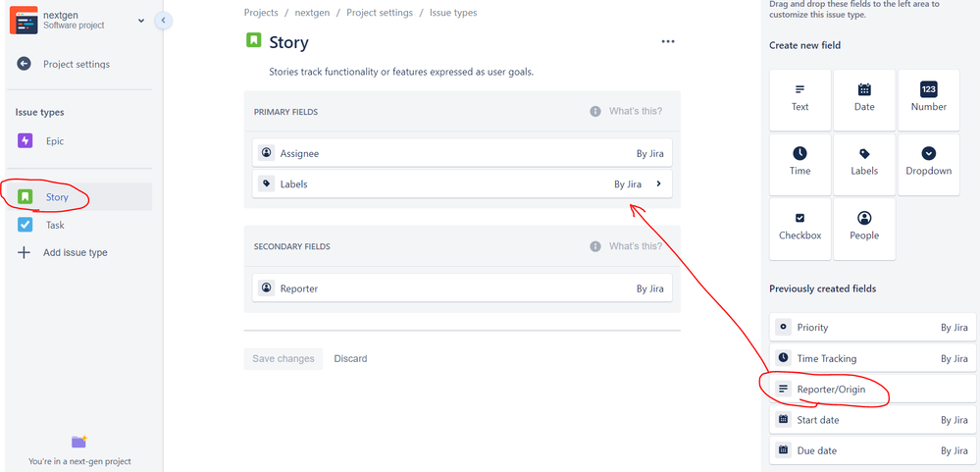Expand the nextgen project switcher chevron
This screenshot has width=980, height=472.
click(x=141, y=21)
